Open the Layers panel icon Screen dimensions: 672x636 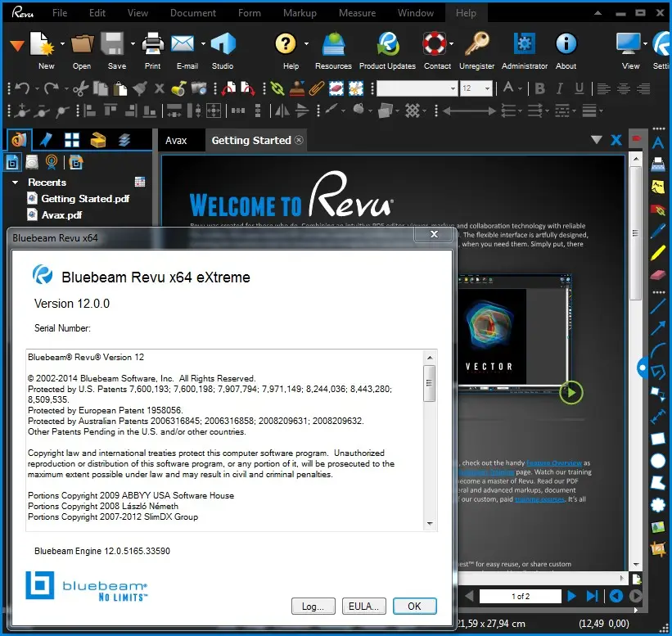[124, 140]
